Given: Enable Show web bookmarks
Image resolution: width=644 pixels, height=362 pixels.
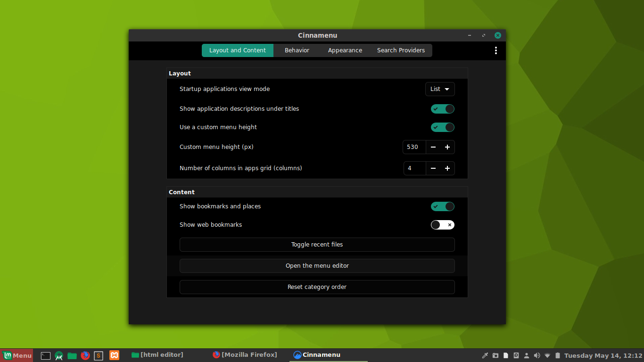Looking at the screenshot, I should tap(442, 225).
